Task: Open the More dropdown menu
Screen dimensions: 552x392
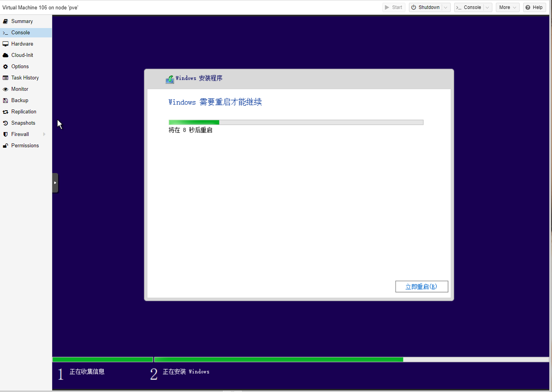Action: [x=507, y=7]
